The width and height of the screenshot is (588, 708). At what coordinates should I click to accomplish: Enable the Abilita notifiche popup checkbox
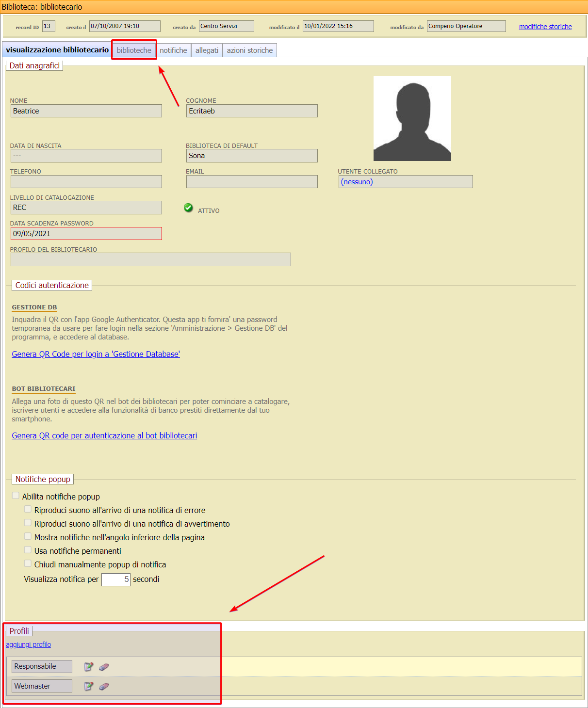[x=16, y=496]
